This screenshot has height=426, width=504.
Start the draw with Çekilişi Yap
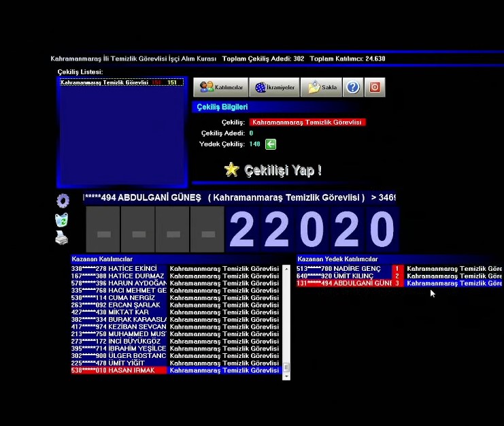pyautogui.click(x=273, y=170)
